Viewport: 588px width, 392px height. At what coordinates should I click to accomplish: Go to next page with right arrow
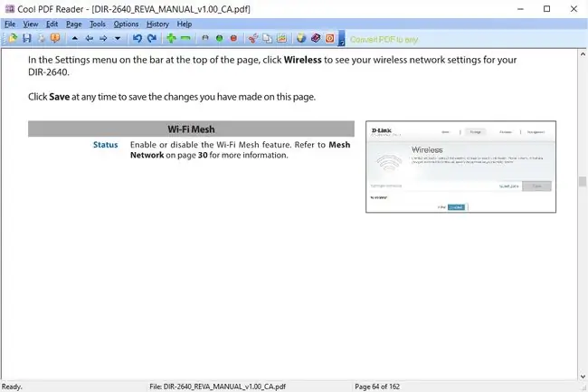click(103, 38)
